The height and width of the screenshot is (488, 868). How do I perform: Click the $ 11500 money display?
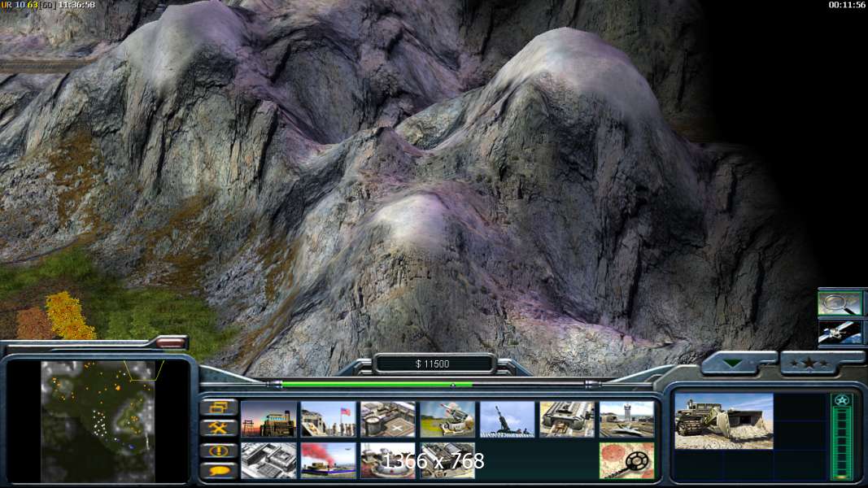coord(432,364)
